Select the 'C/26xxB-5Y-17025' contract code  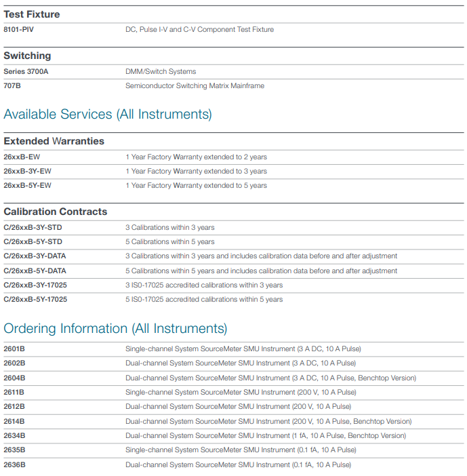[35, 299]
